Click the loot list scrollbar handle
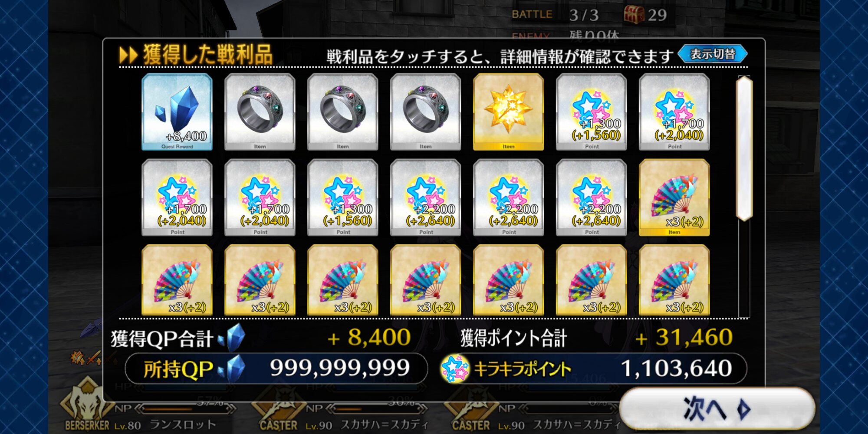 [x=744, y=148]
